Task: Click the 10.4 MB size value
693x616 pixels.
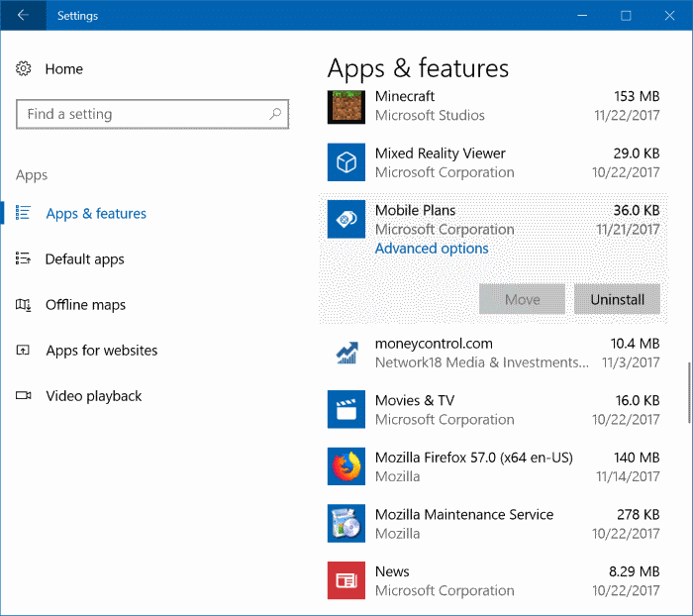Action: pyautogui.click(x=635, y=343)
